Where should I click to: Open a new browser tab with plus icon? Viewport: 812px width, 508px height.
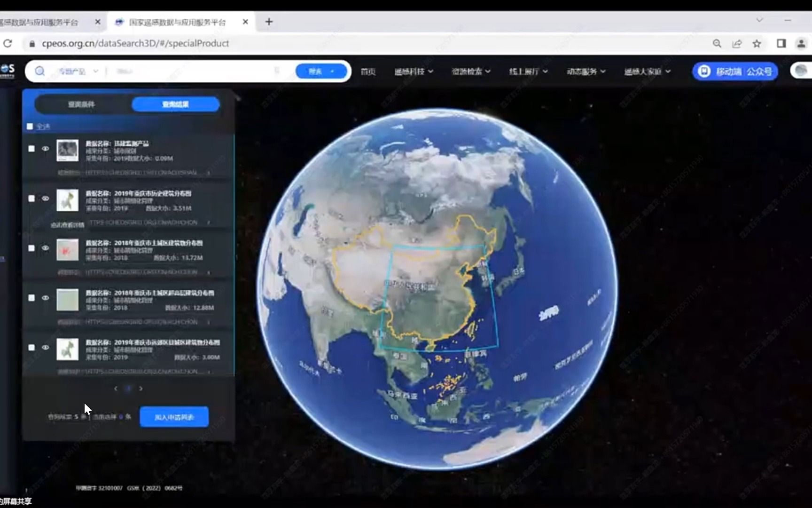269,22
